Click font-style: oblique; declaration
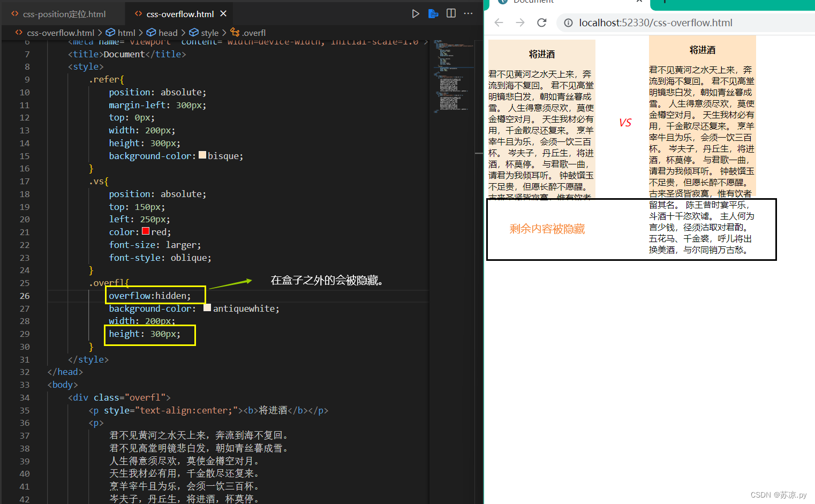The height and width of the screenshot is (504, 815). click(x=160, y=258)
